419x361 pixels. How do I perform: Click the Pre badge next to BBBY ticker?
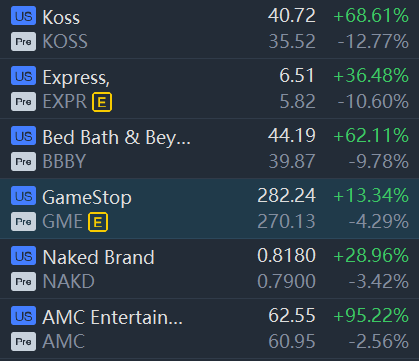tap(23, 162)
